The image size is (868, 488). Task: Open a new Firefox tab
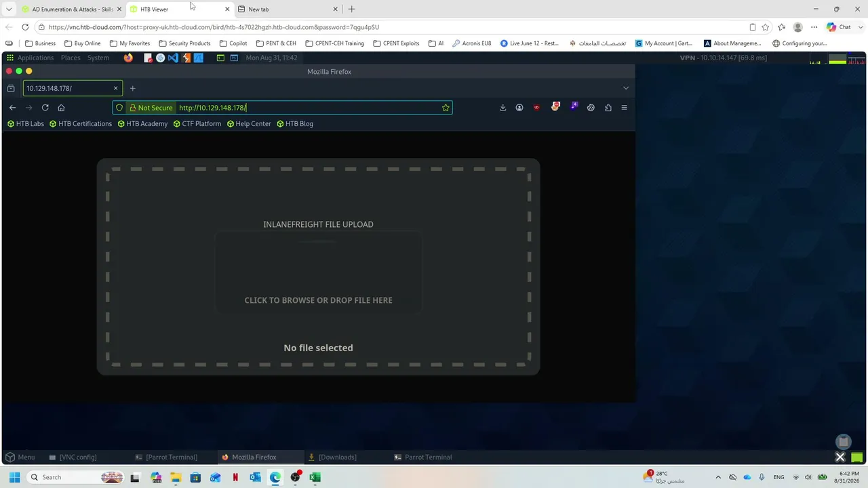click(132, 88)
